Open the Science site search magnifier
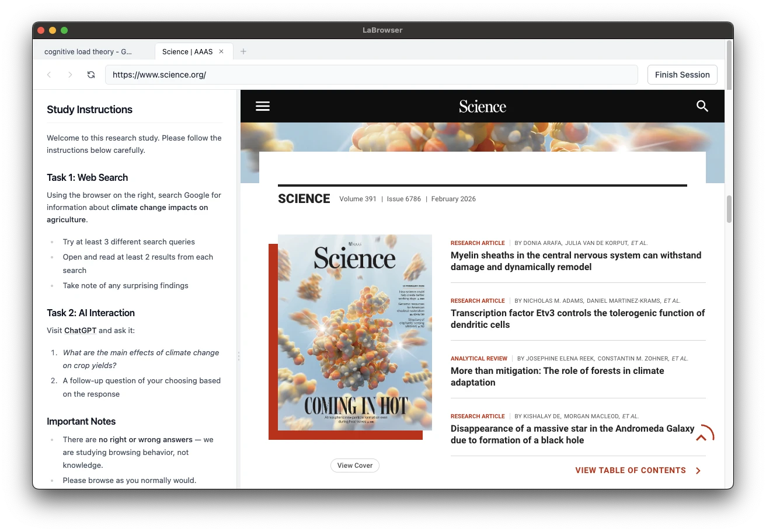The height and width of the screenshot is (532, 766). (x=702, y=106)
